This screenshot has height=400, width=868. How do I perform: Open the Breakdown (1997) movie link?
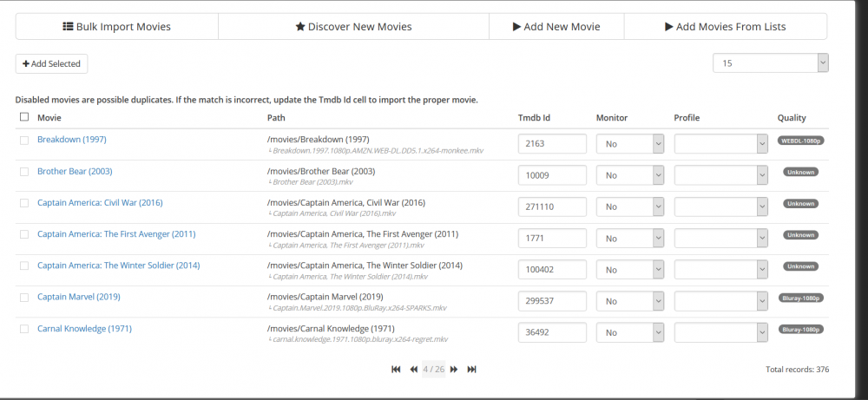point(72,140)
